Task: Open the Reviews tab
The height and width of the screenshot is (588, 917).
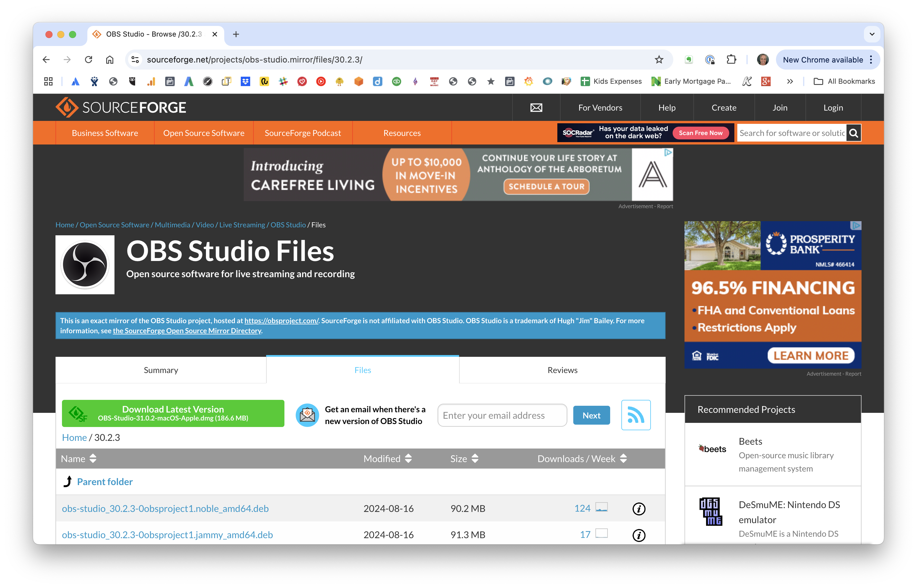Action: pyautogui.click(x=562, y=370)
